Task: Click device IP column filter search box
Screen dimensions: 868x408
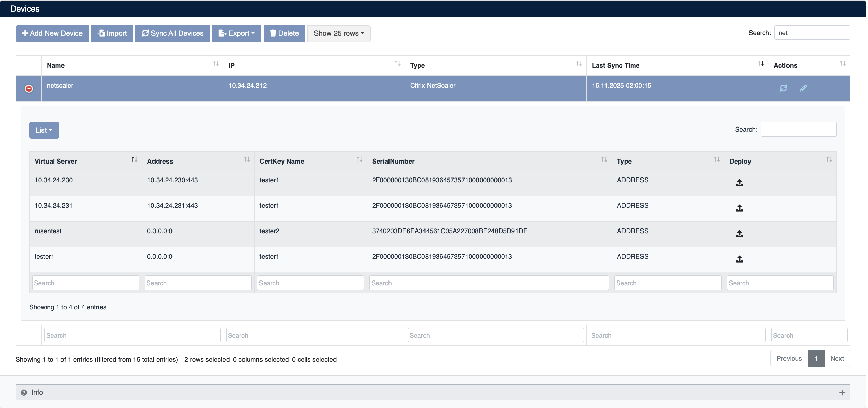Action: (314, 335)
